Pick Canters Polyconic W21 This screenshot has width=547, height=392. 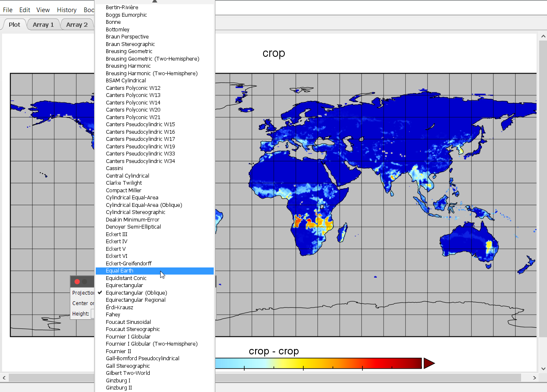click(155, 117)
